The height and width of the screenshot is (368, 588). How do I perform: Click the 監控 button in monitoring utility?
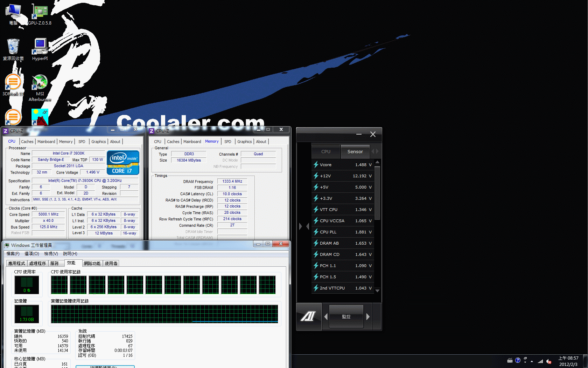click(x=346, y=316)
